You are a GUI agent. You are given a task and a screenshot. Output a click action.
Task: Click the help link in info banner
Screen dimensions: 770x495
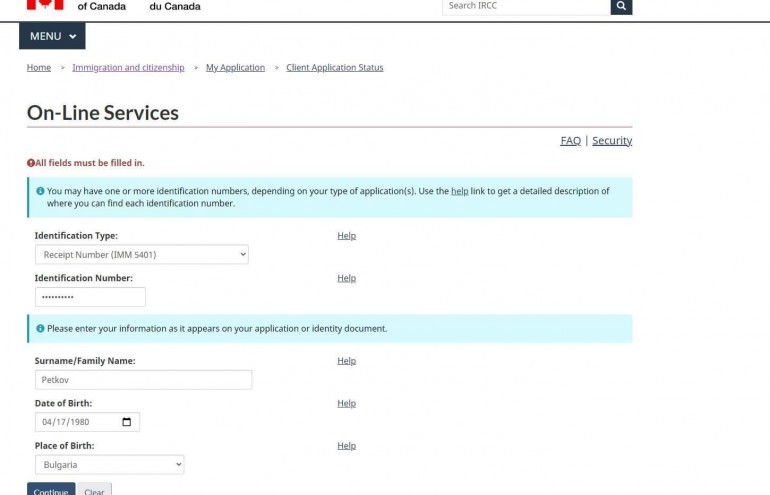(x=459, y=191)
